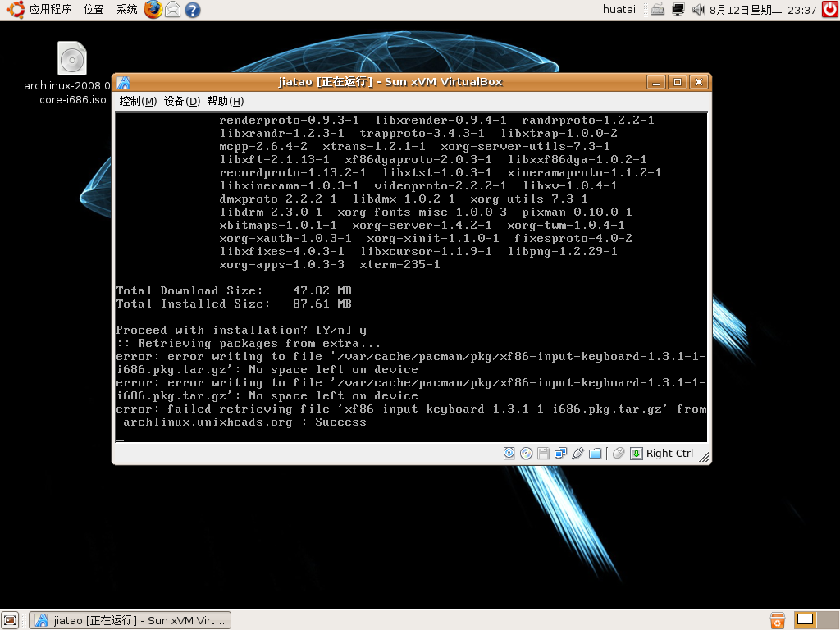The height and width of the screenshot is (630, 840).
Task: Click the red power quit button
Action: 830,9
